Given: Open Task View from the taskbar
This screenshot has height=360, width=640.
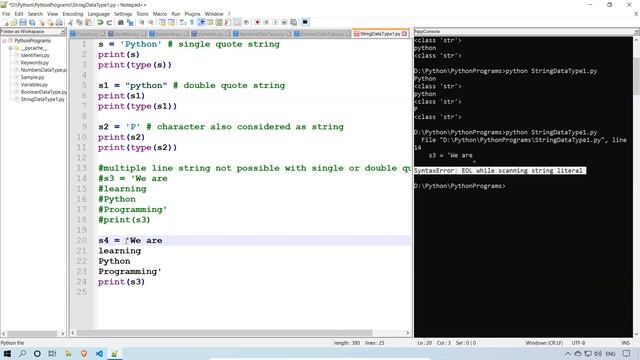Looking at the screenshot, I should pyautogui.click(x=52, y=354).
